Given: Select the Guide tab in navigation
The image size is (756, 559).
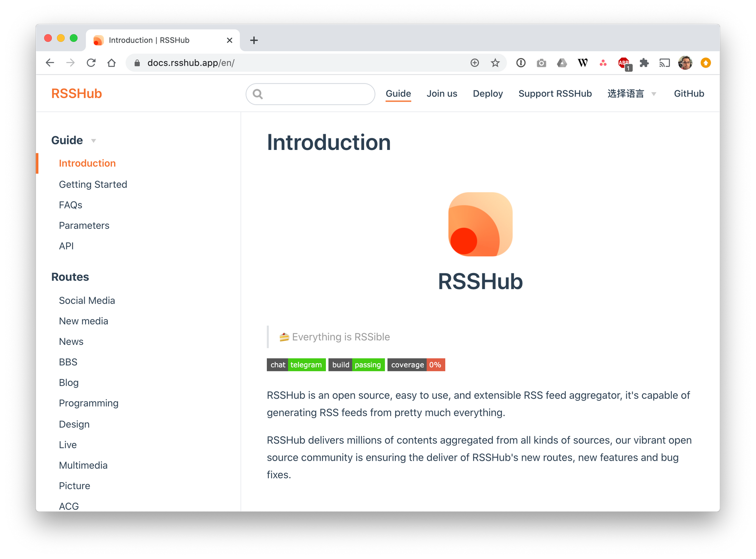Looking at the screenshot, I should coord(399,93).
